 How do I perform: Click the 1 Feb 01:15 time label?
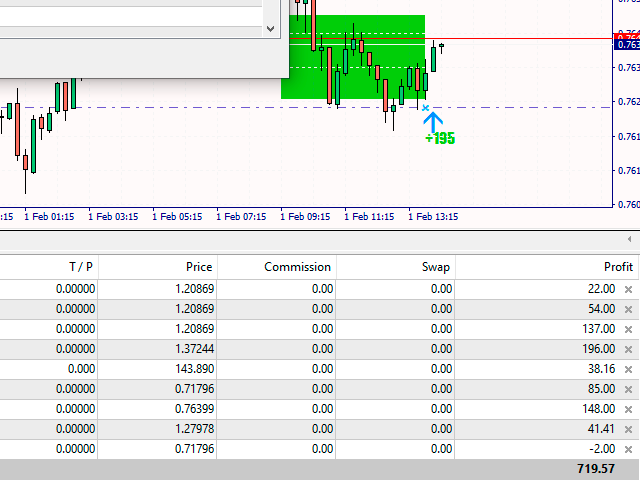pyautogui.click(x=49, y=217)
